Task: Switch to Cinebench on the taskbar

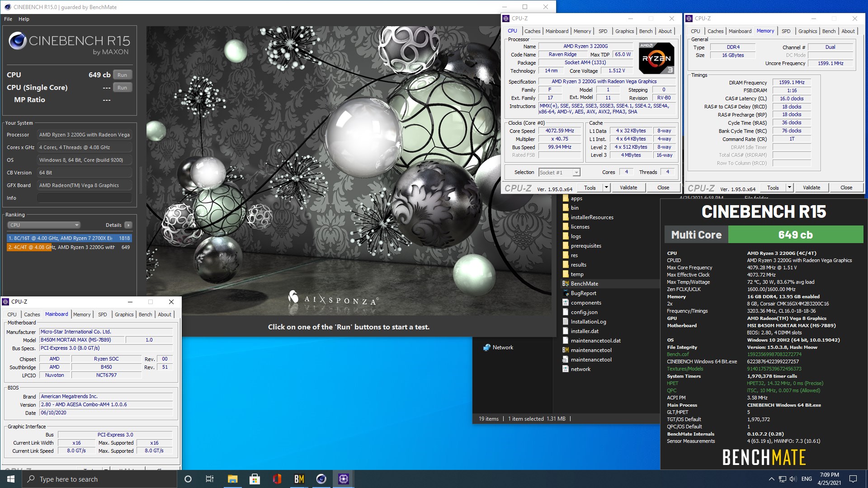Action: [321, 479]
